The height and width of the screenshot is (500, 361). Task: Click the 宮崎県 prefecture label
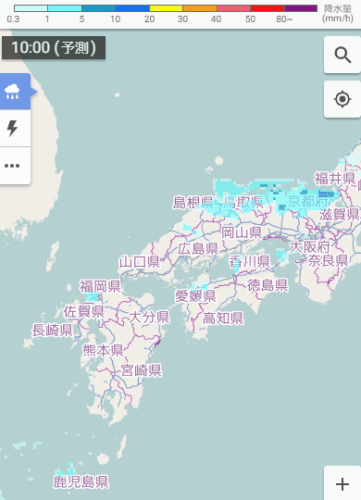[141, 370]
